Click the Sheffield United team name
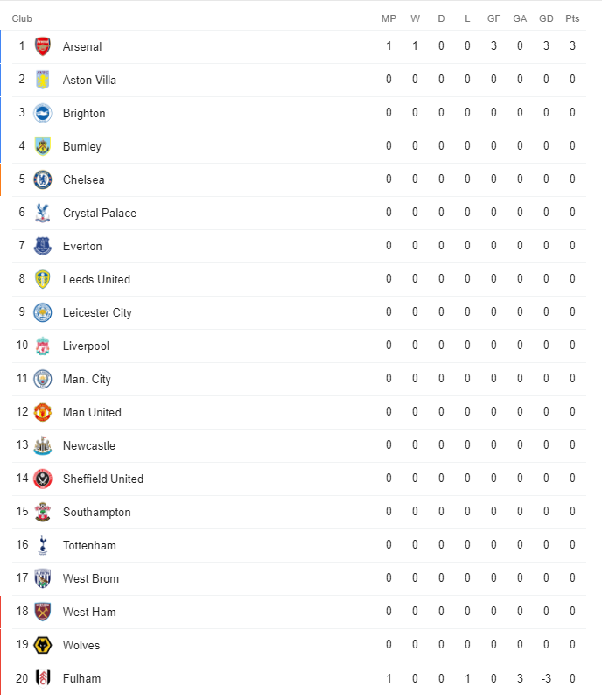 103,479
